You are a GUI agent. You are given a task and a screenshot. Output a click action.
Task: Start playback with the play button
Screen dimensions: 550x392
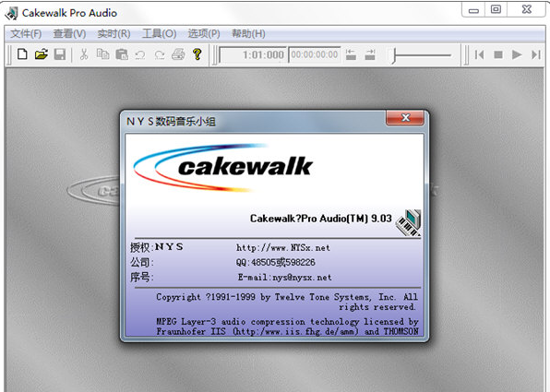coord(517,54)
